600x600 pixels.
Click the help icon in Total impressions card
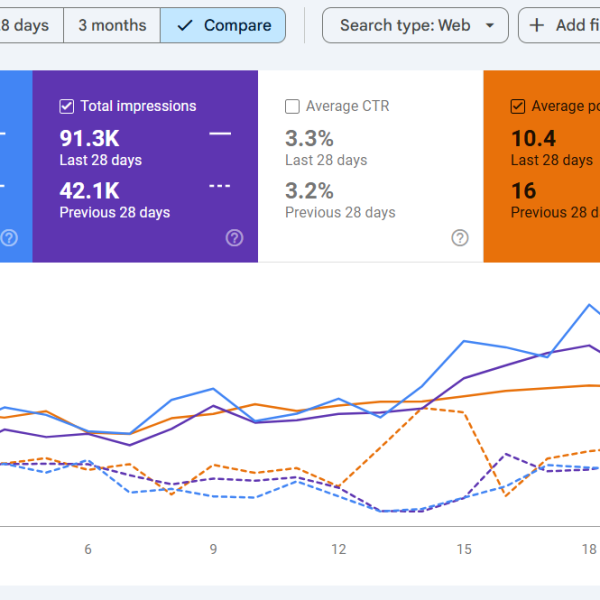pos(234,238)
